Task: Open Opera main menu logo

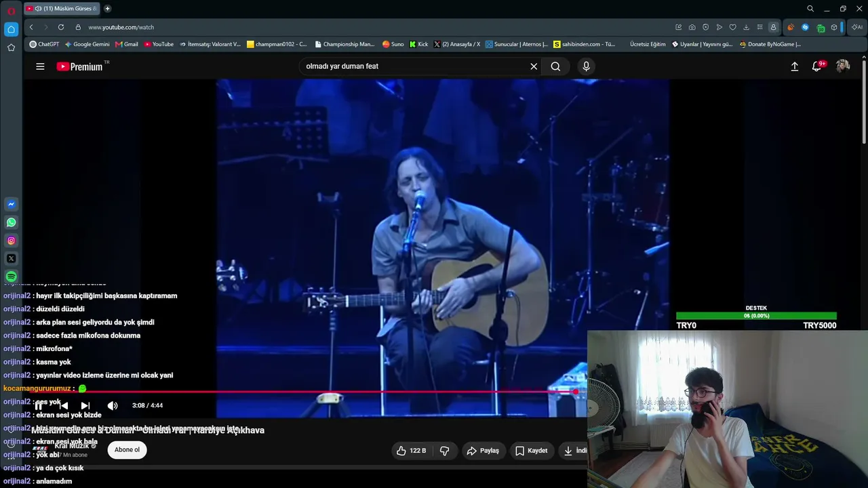Action: click(x=11, y=11)
